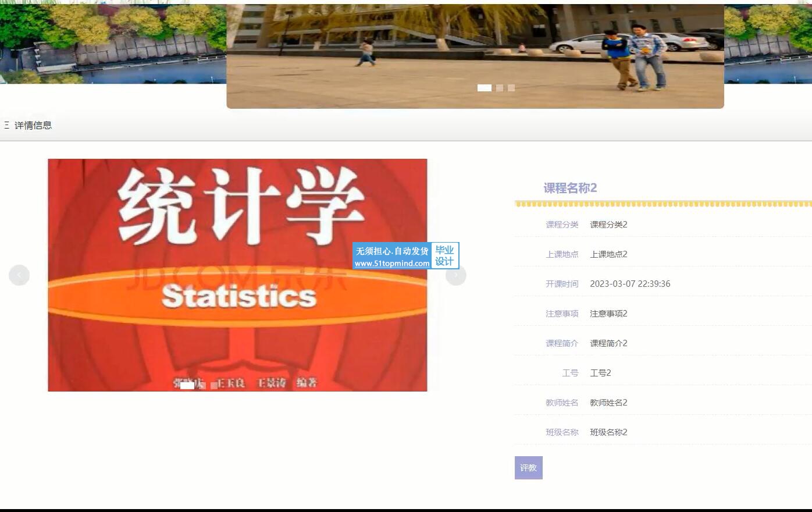Click the 课程简介 field label
Image resolution: width=812 pixels, height=512 pixels.
pos(562,343)
